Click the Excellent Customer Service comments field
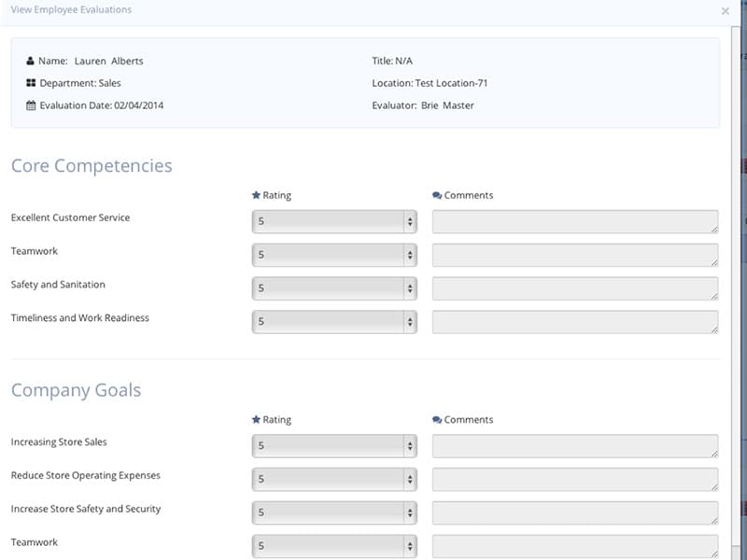 pyautogui.click(x=575, y=221)
